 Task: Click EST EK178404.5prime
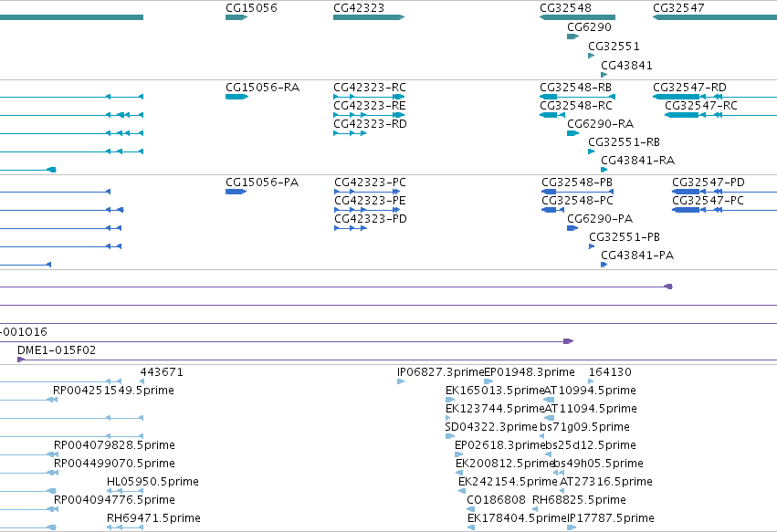[x=517, y=518]
